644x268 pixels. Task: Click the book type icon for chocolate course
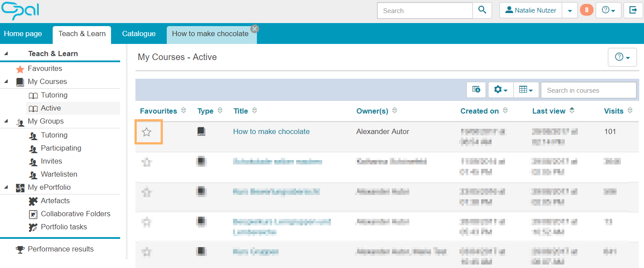[x=201, y=131]
